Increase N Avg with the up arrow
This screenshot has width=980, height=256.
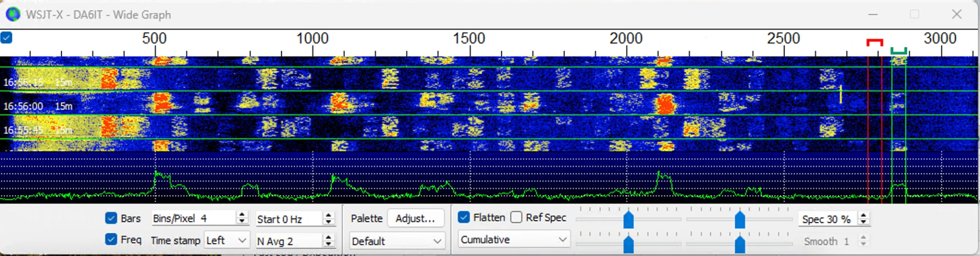pos(328,237)
